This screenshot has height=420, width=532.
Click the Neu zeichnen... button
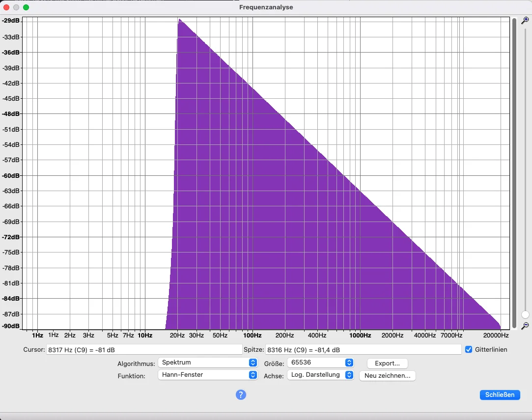[x=388, y=376]
